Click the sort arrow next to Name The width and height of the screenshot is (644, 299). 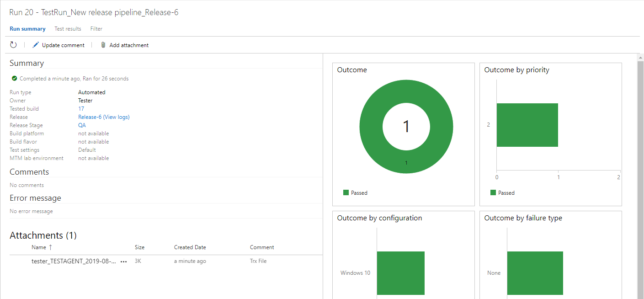(x=49, y=247)
